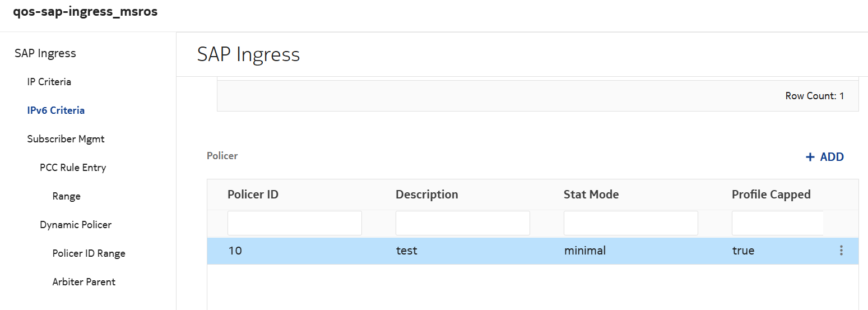Open Subscriber Mgmt in the sidebar
The height and width of the screenshot is (310, 868).
(66, 139)
